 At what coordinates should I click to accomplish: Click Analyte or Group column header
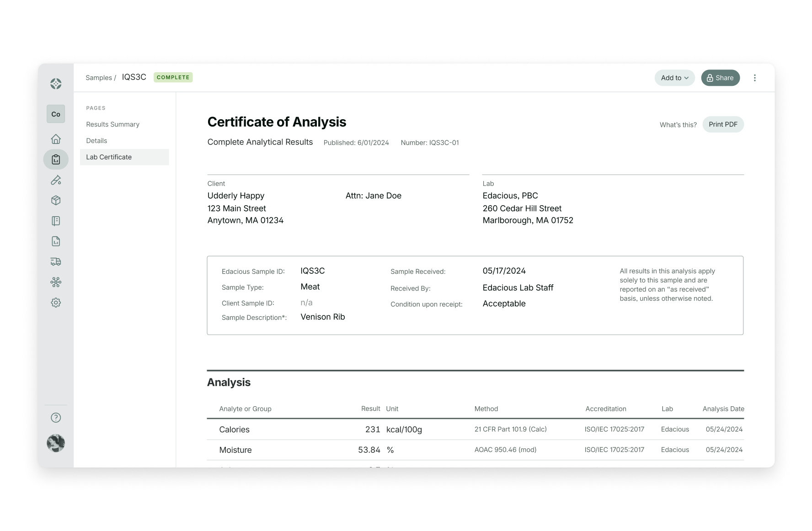point(245,409)
